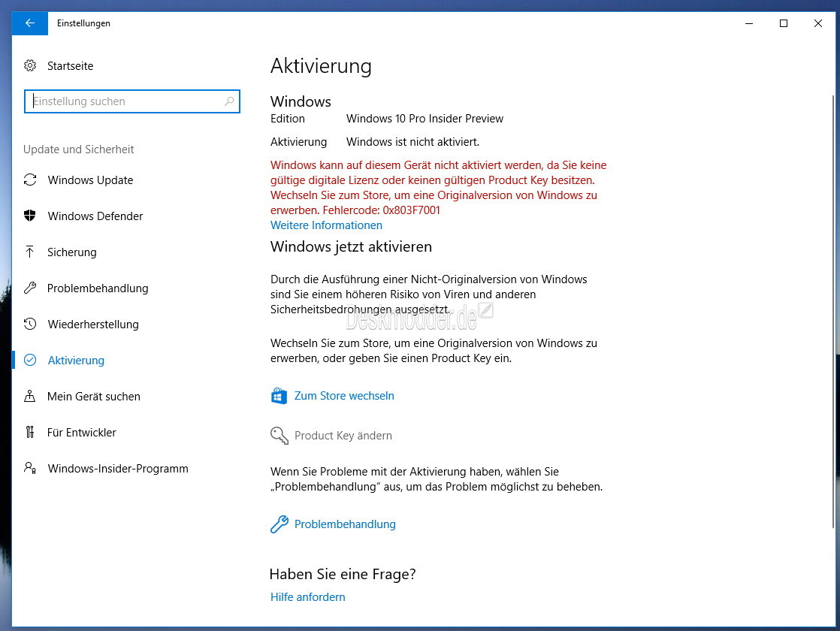Open Weitere Informationen link
840x631 pixels.
pos(326,225)
